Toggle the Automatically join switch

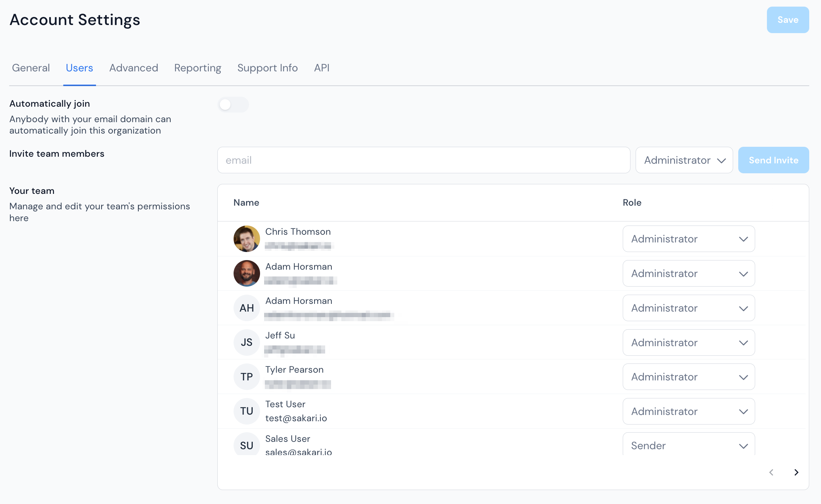[233, 105]
